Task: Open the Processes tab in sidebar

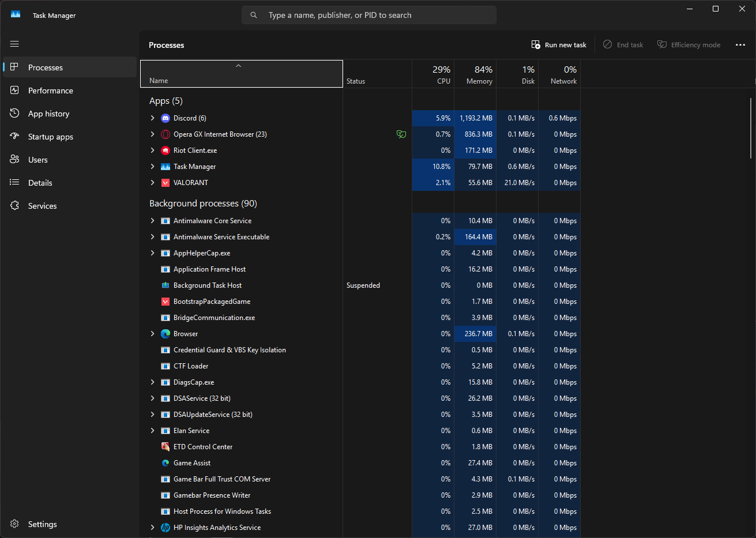Action: 70,67
